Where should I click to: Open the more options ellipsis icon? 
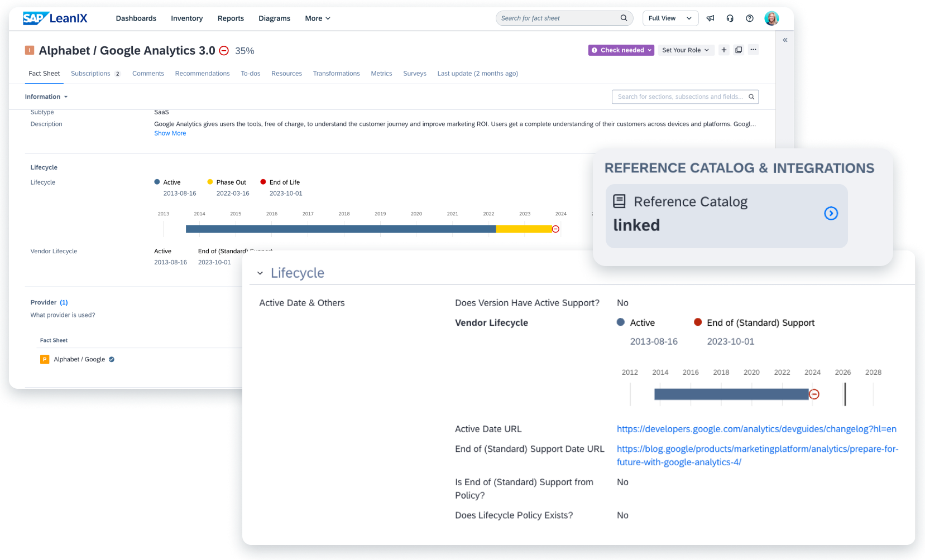(x=753, y=50)
